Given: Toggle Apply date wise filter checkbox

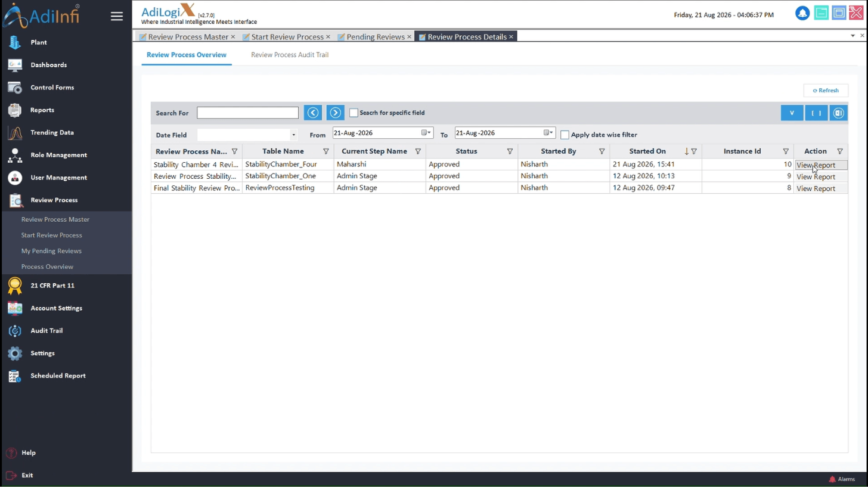Looking at the screenshot, I should (565, 135).
